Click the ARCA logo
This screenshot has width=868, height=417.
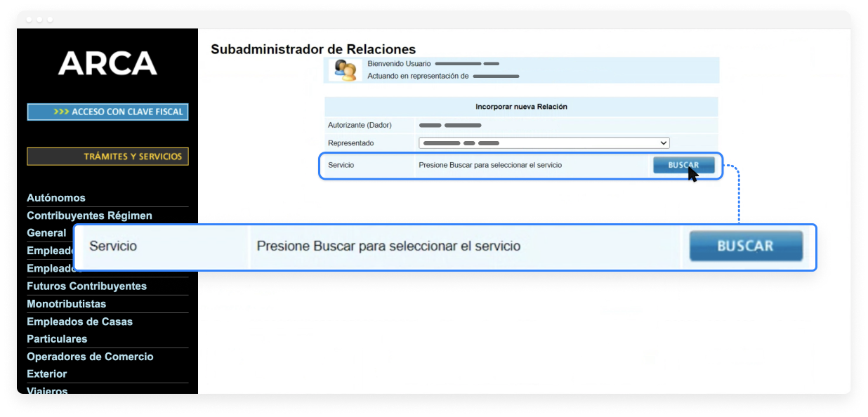tap(107, 64)
